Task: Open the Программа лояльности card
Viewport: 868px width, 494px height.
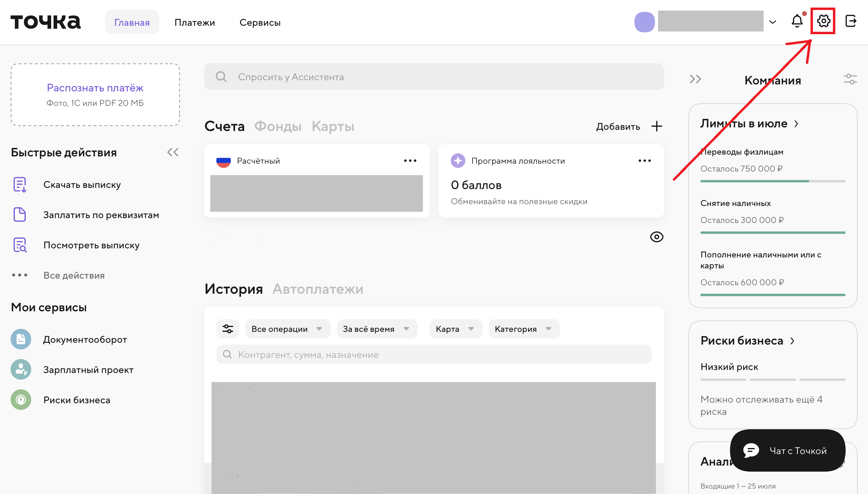Action: (x=551, y=181)
